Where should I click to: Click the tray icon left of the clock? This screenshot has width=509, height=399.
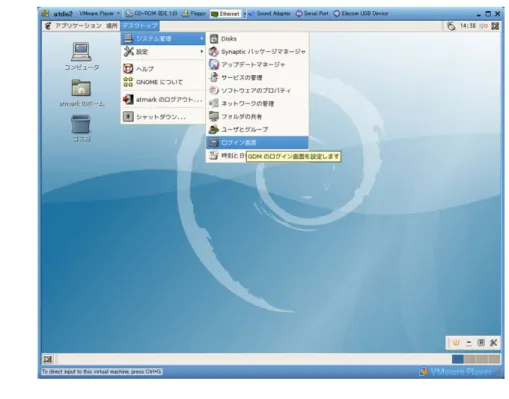[x=451, y=26]
